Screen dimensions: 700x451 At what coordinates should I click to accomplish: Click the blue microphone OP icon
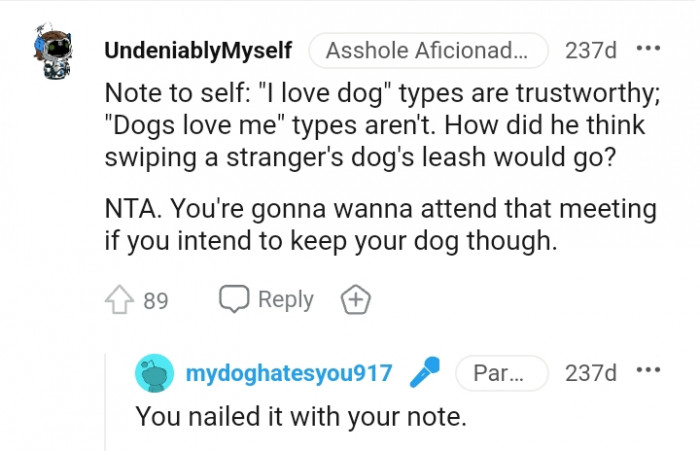424,374
